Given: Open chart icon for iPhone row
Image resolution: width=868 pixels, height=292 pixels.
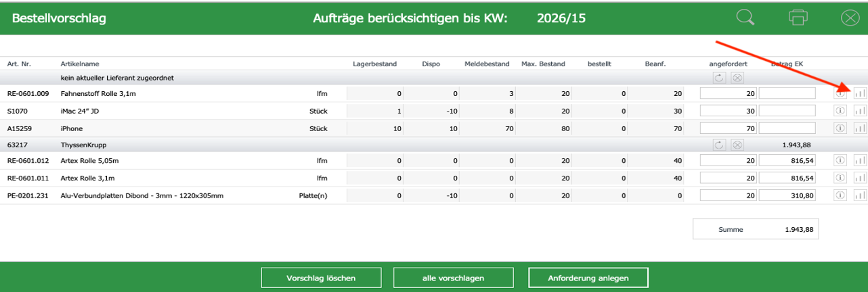Looking at the screenshot, I should (861, 128).
